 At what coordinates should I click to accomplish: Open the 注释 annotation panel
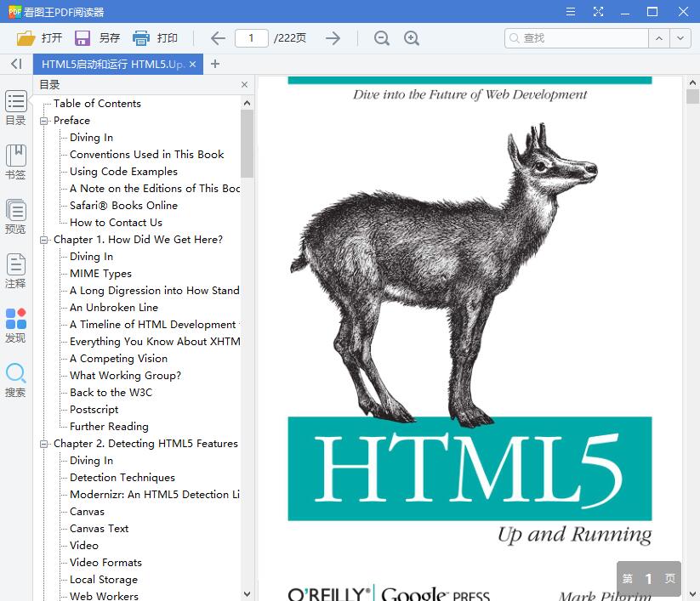15,269
